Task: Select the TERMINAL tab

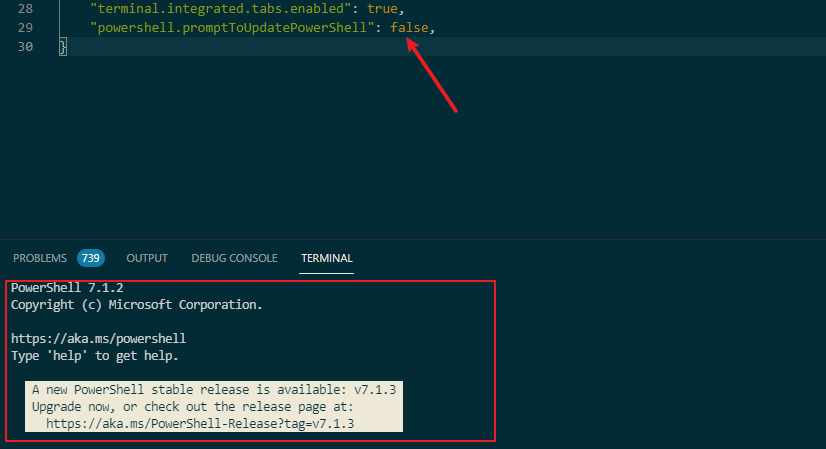Action: pyautogui.click(x=327, y=258)
